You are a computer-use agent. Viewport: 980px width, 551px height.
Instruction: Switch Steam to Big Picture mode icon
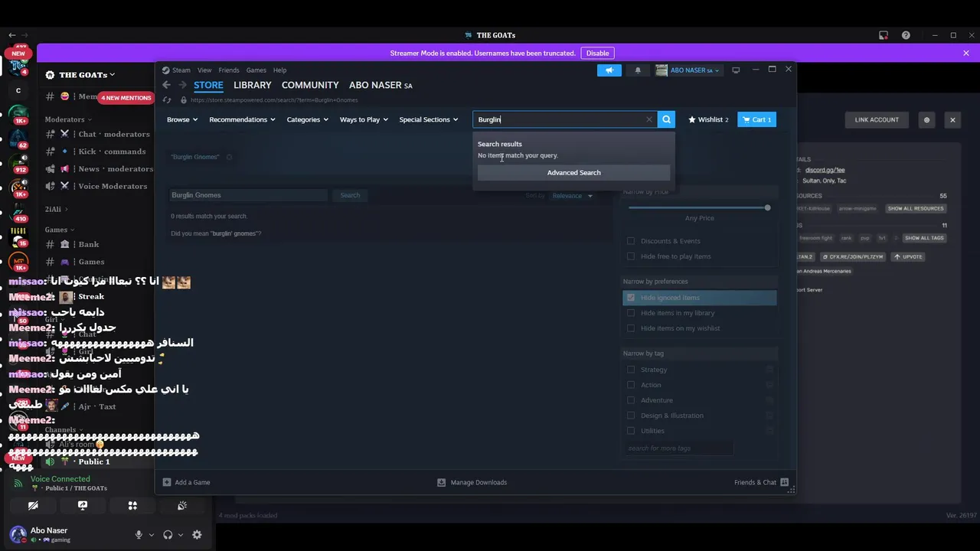click(736, 70)
